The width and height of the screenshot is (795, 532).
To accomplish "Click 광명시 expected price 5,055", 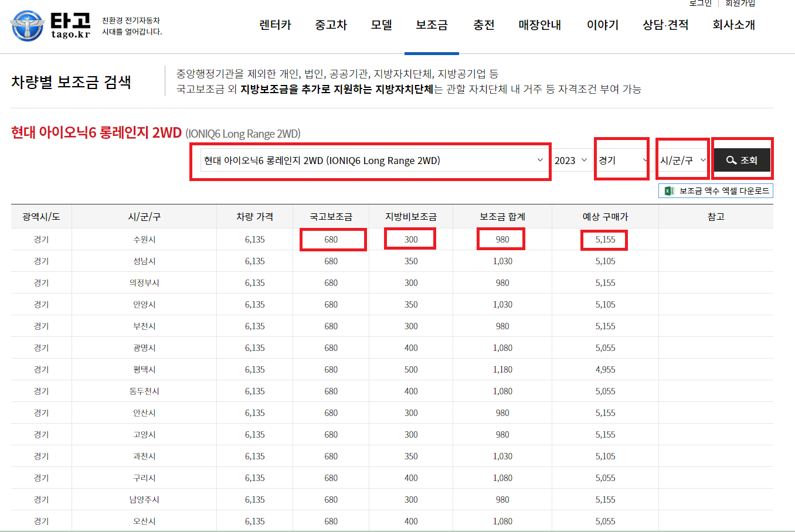I will point(605,348).
